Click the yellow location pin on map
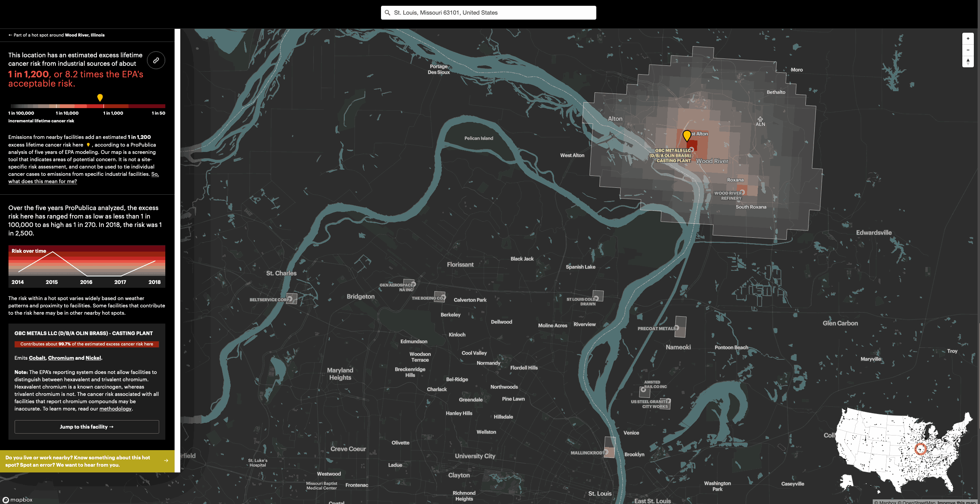This screenshot has height=504, width=980. pos(687,136)
